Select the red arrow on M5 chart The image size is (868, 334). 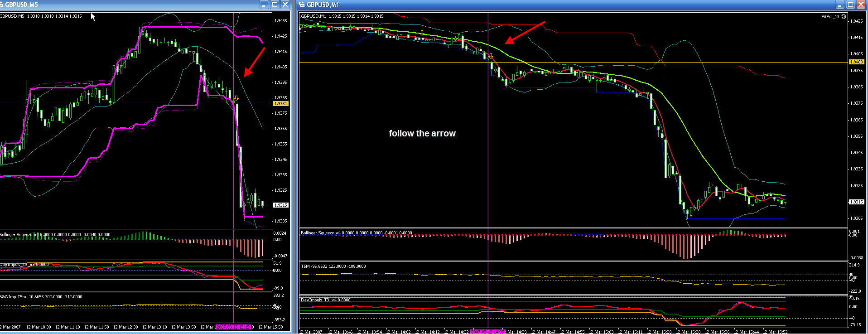coord(254,62)
